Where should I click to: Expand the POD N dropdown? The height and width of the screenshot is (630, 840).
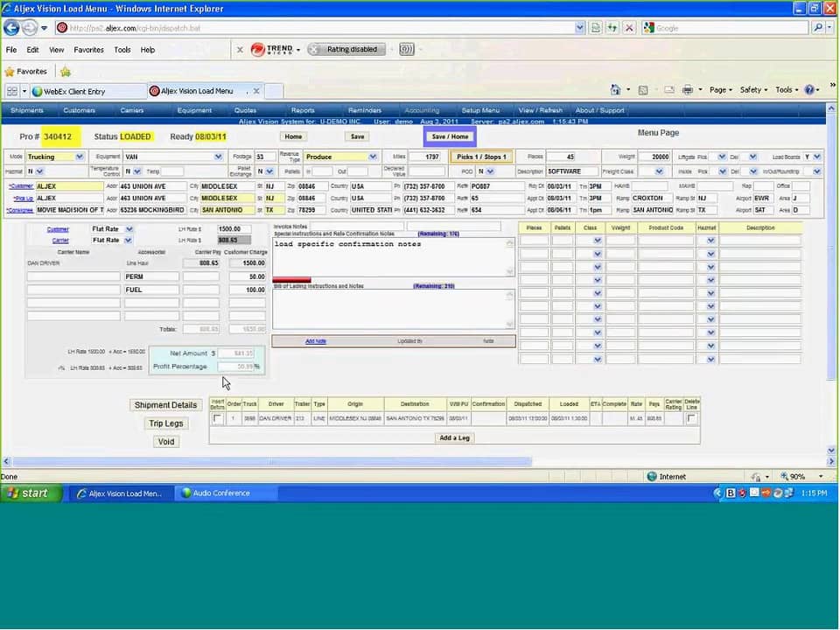(x=490, y=171)
